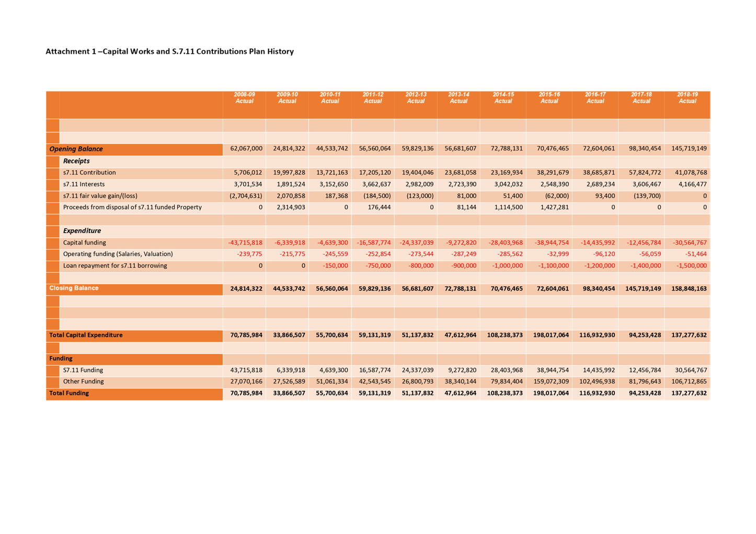The width and height of the screenshot is (756, 534).
Task: Click S7.11 Funding value 6,339,918
Action: [291, 370]
